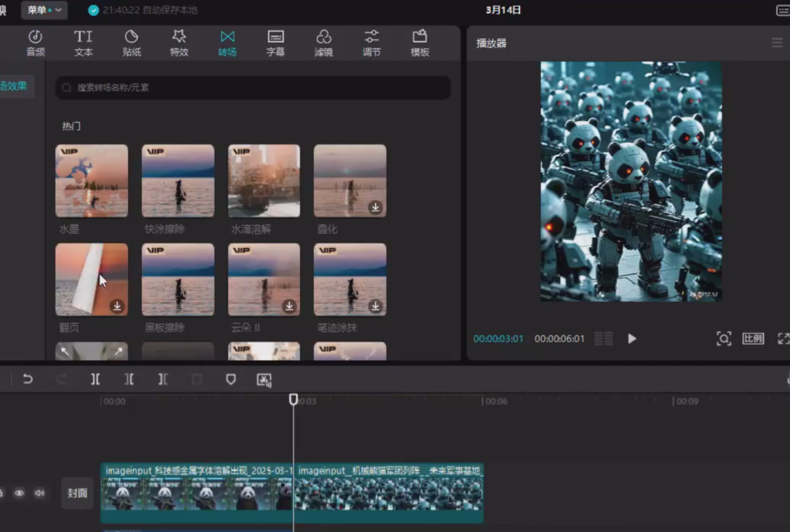
Task: Click the 封面 cover button
Action: 77,493
